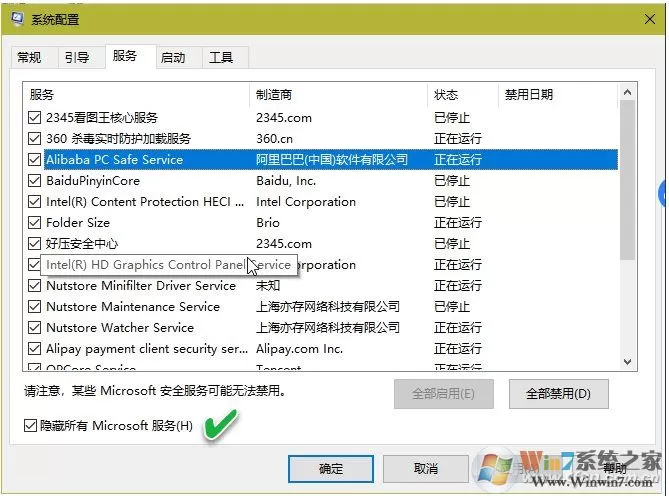The image size is (669, 496).
Task: Uncheck Nutstore Watcher Service checkbox
Action: point(34,328)
